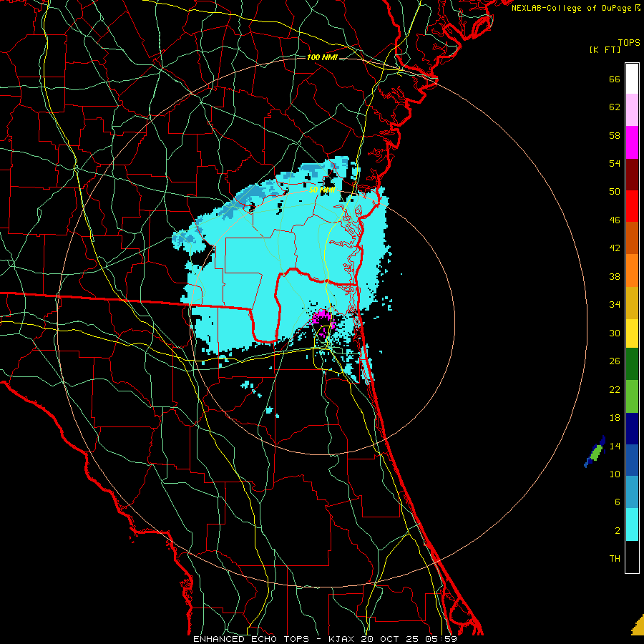Click the 50 NMI range ring label
The height and width of the screenshot is (644, 644).
tap(323, 190)
